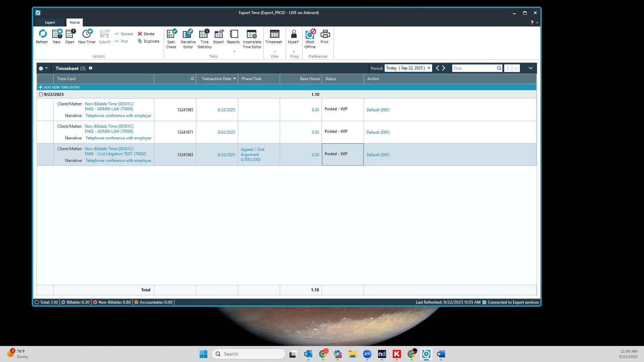Select the Home ribbon tab
644x362 pixels.
click(74, 22)
